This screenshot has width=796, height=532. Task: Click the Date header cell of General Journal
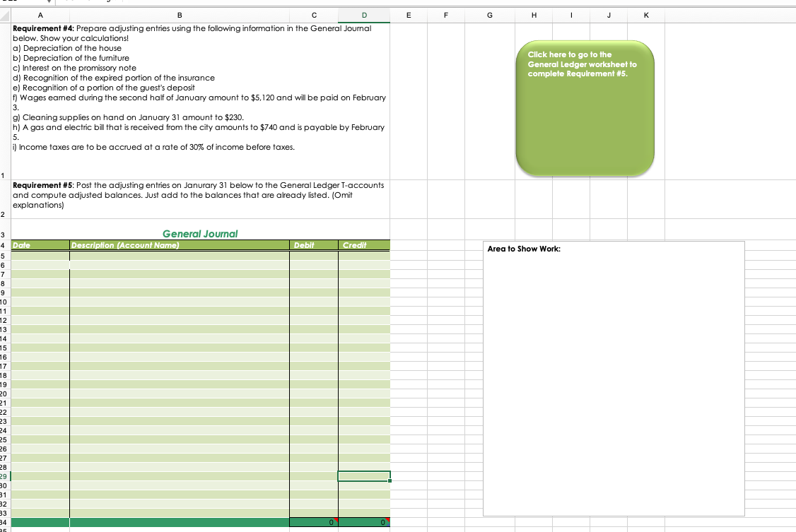pyautogui.click(x=40, y=245)
